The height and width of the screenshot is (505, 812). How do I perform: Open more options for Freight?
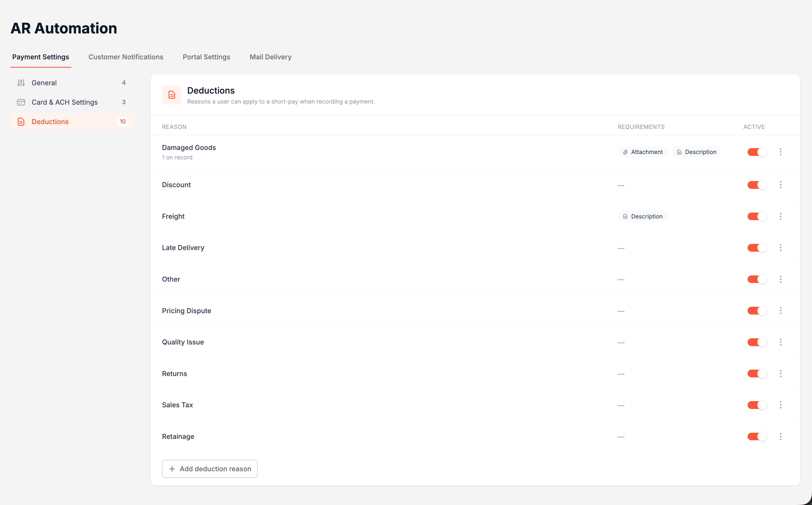[781, 216]
